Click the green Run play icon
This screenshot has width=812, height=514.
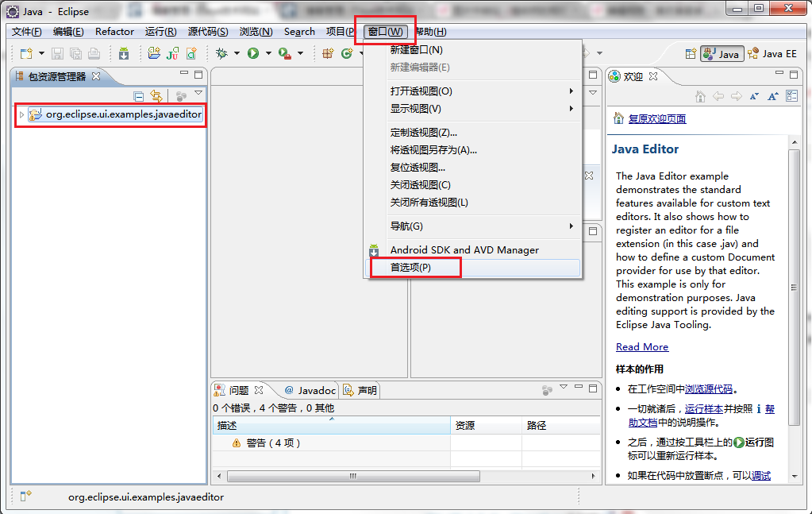[253, 53]
